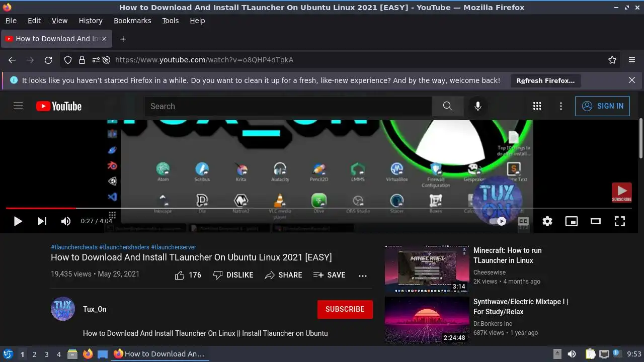The image size is (644, 362).
Task: Click the Cheesewise channel name
Action: pos(490,273)
